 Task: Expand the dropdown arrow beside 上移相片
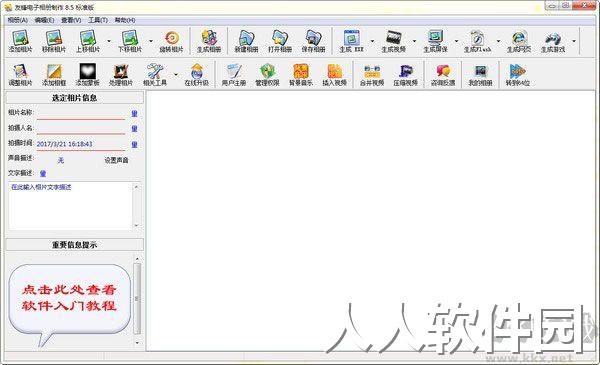[109, 41]
